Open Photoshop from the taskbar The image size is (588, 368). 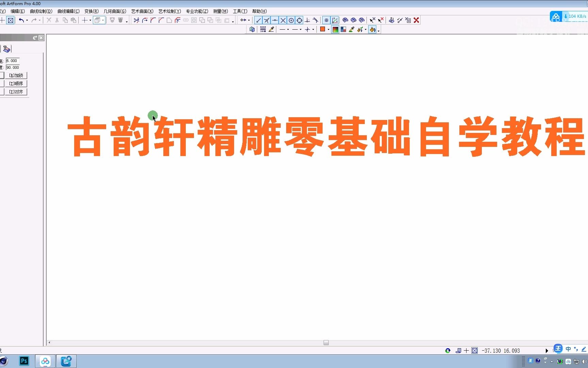tap(24, 361)
